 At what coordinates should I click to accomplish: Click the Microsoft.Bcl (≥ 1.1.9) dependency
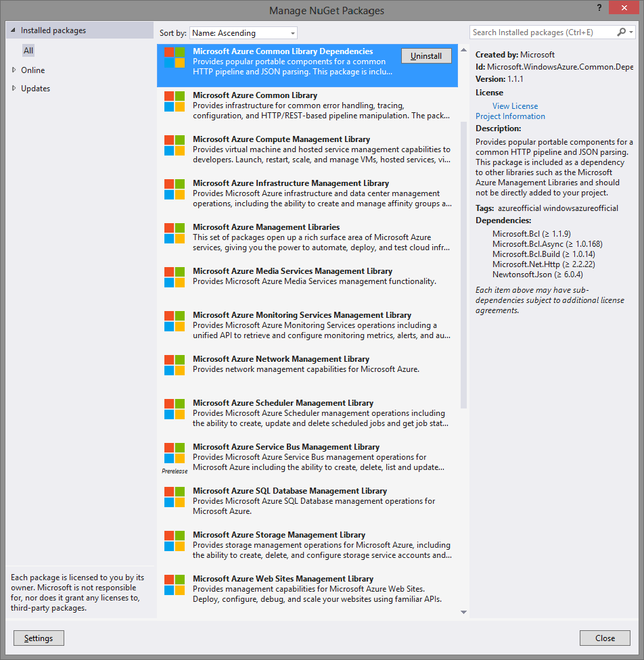click(x=532, y=234)
